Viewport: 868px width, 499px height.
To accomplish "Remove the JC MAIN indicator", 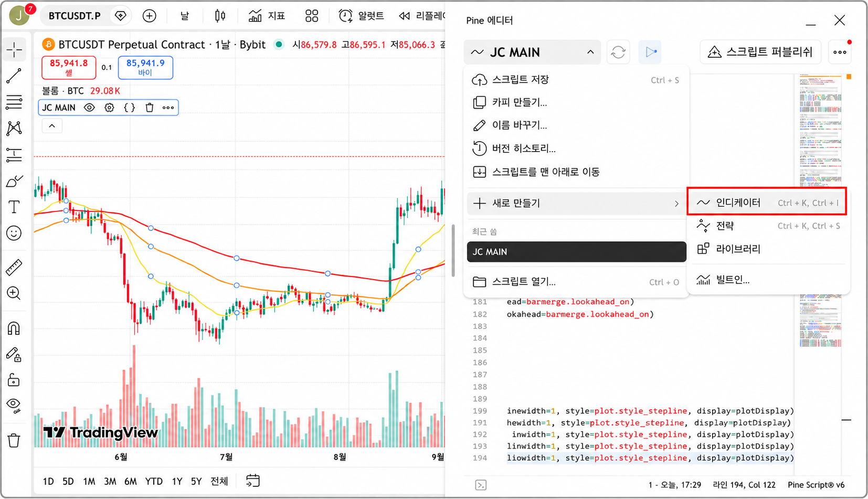I will [x=150, y=108].
